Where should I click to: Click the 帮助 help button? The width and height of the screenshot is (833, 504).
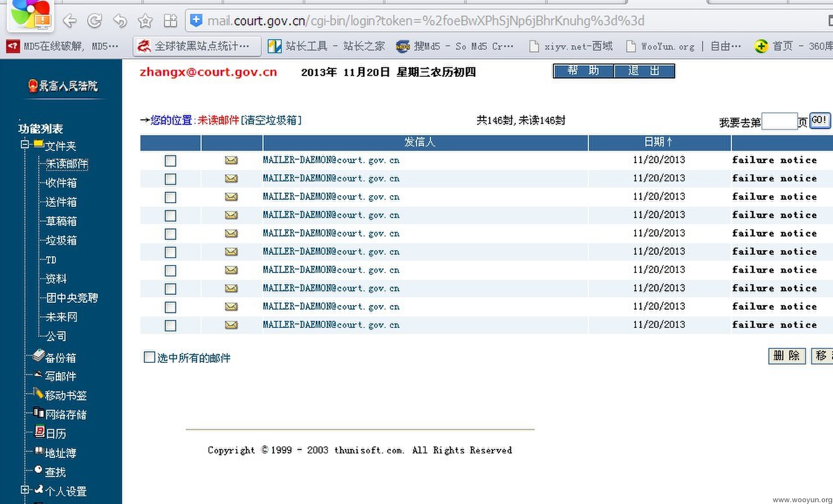click(583, 71)
